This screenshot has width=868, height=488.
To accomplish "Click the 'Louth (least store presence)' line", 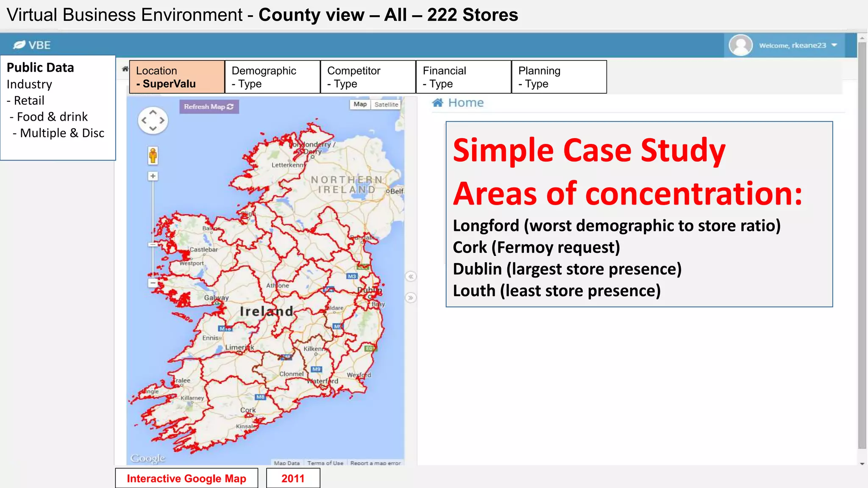I will 556,291.
